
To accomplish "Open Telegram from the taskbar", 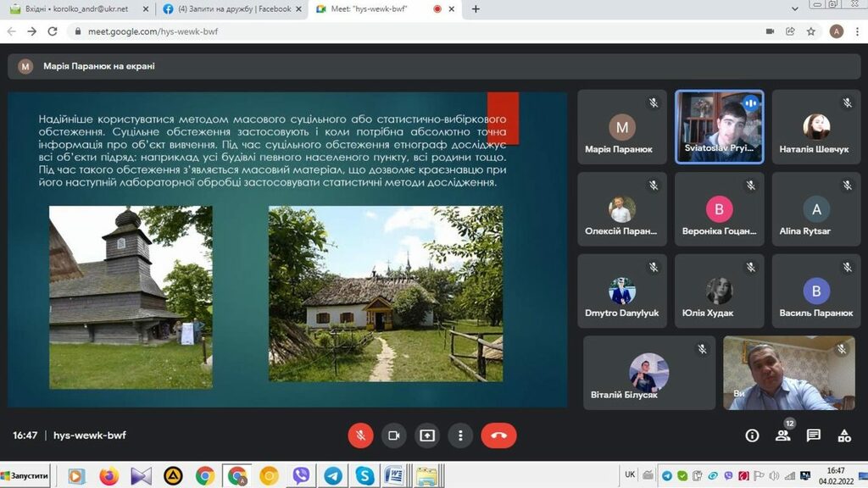I will click(333, 476).
